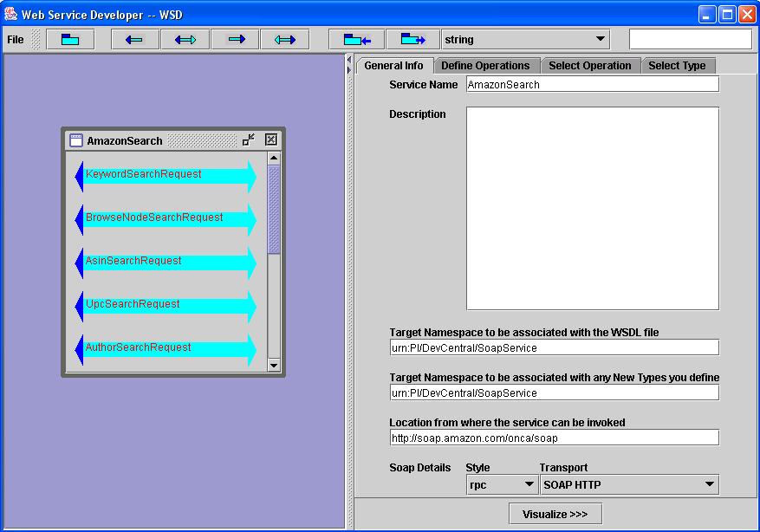Click the Visualize >>> button
This screenshot has width=760, height=532.
(555, 514)
